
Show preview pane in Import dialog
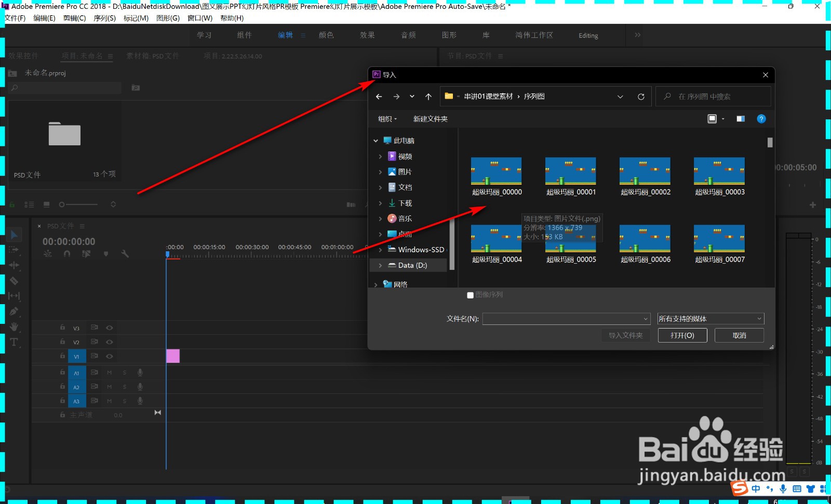741,119
